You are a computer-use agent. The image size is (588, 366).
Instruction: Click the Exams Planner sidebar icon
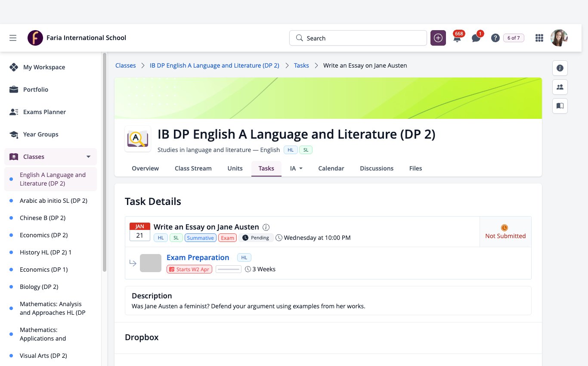pyautogui.click(x=14, y=112)
